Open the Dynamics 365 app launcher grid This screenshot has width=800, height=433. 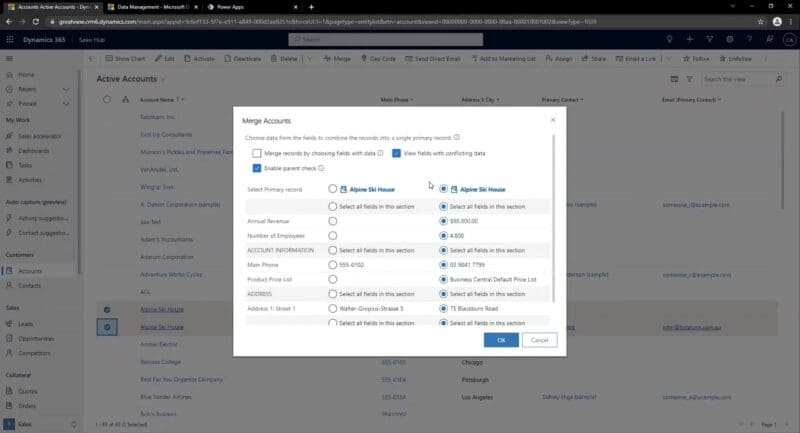point(10,39)
